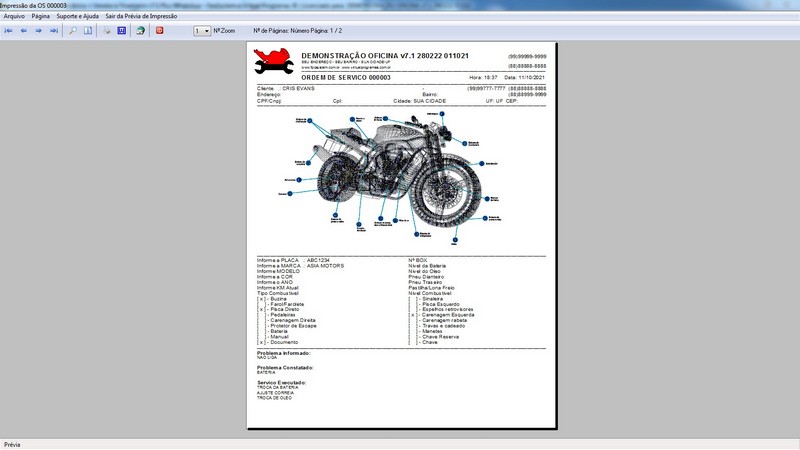
Task: Go to next page arrow
Action: pyautogui.click(x=38, y=31)
